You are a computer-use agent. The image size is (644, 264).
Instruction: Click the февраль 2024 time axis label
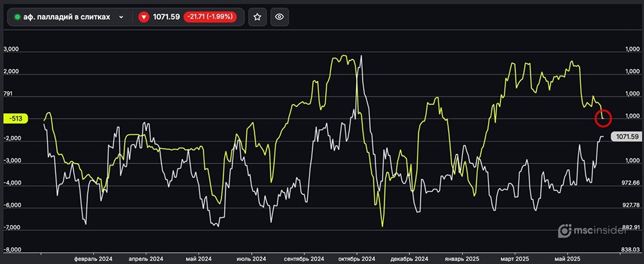tap(92, 258)
